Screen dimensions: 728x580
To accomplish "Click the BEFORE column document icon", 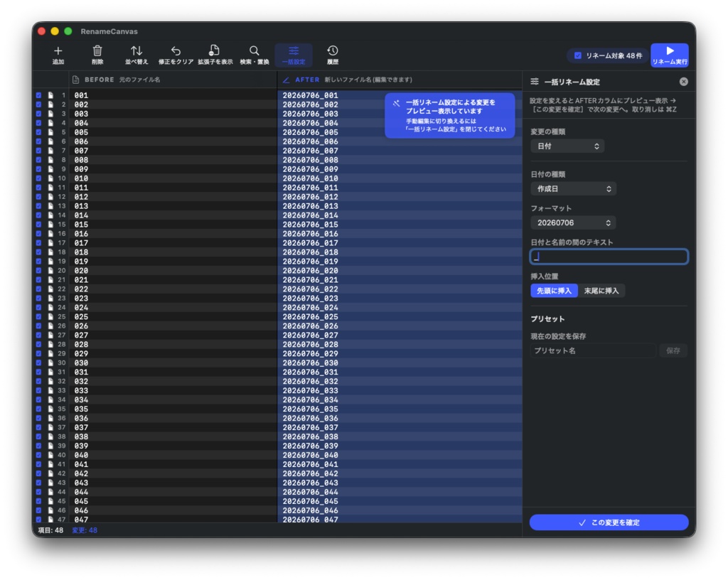I will coord(75,80).
